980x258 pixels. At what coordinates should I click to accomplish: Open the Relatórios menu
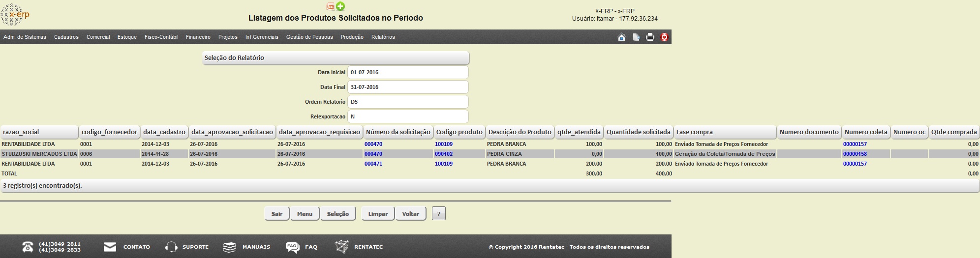383,37
